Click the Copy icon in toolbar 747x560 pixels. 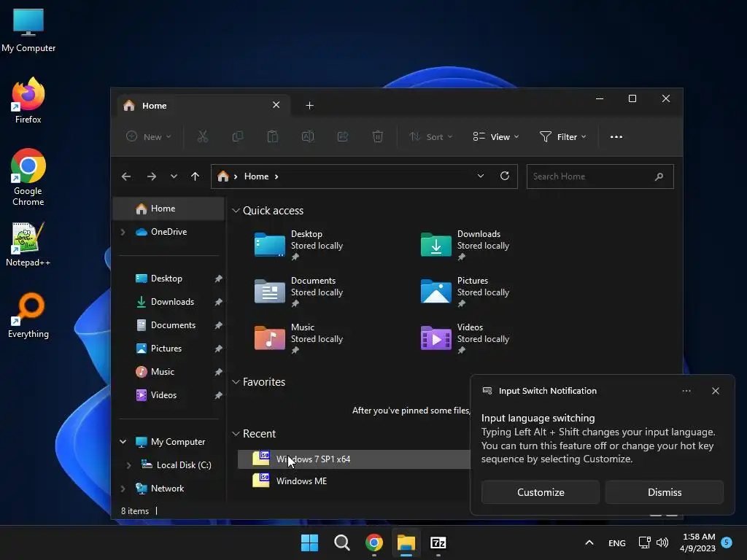[237, 136]
